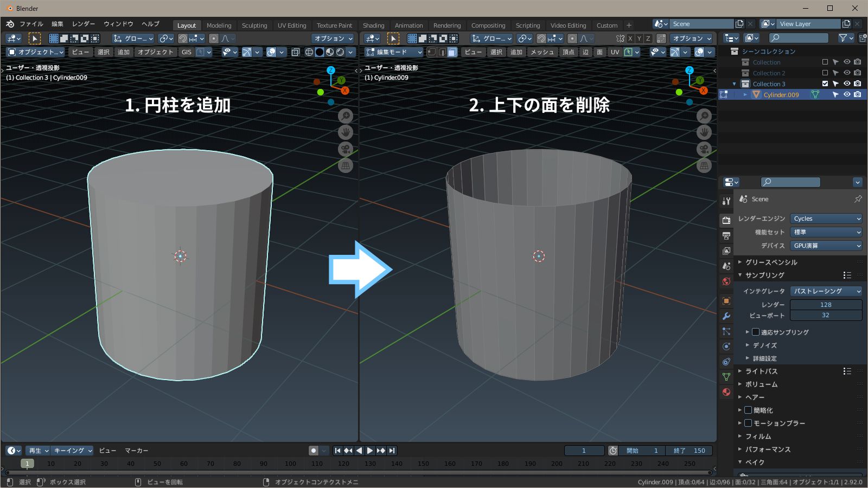The image size is (868, 488).
Task: Open the ファイル menu
Action: pos(31,24)
